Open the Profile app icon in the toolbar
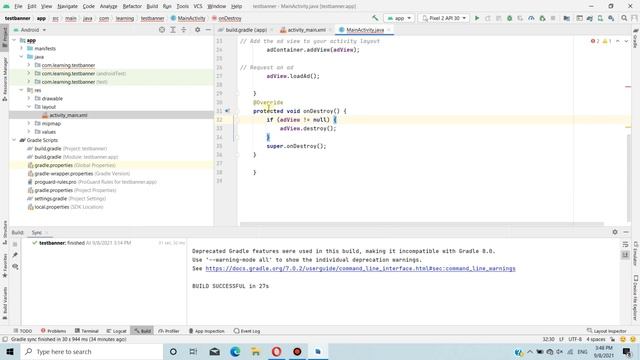Viewport: 640px width, 360px height. [531, 18]
